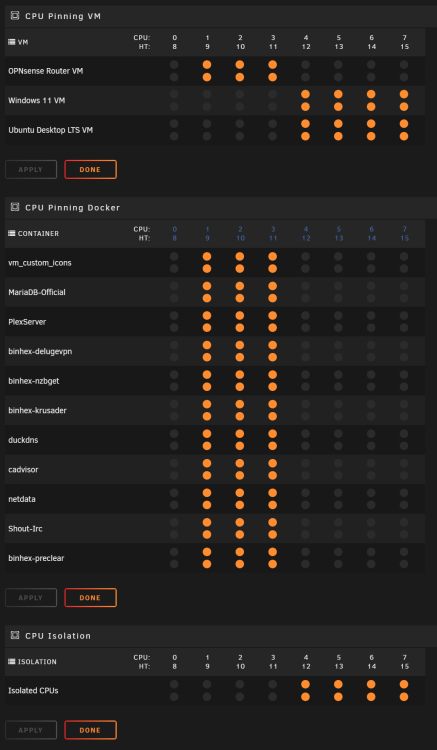This screenshot has height=750, width=437.
Task: Click the list icon beside CONTAINER header
Action: tap(12, 233)
